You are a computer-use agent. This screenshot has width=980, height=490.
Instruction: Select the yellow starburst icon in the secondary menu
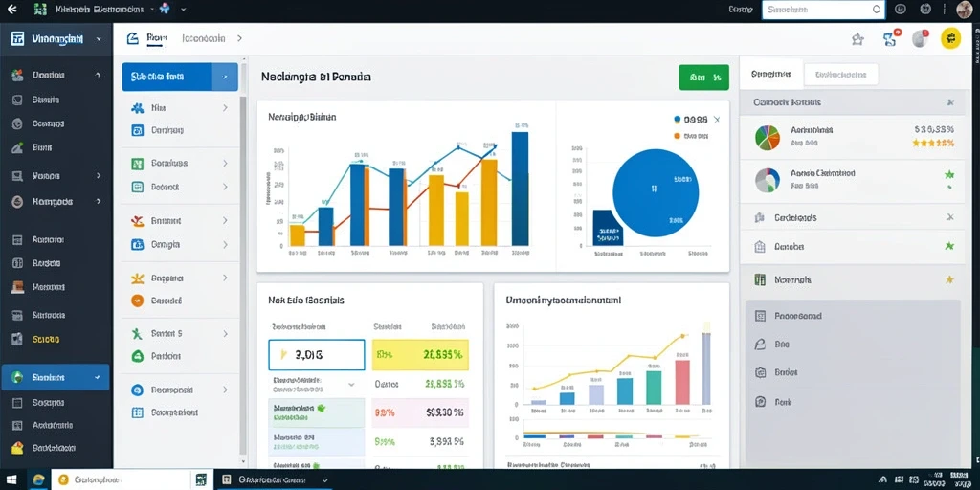[138, 278]
